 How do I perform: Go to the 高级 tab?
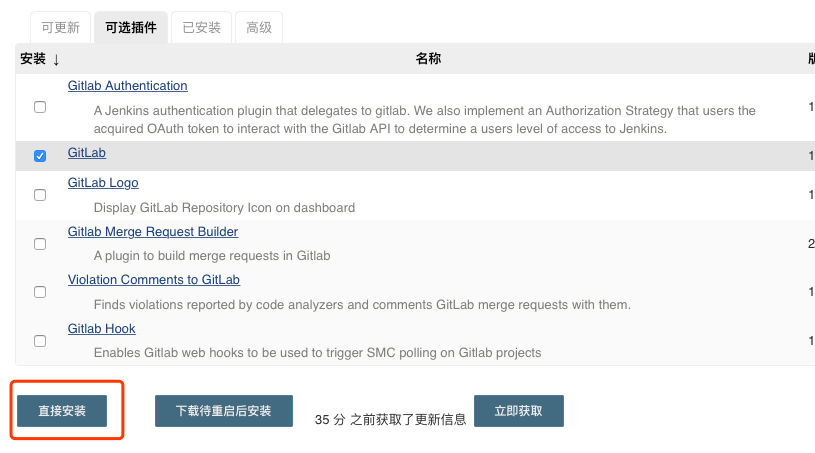pos(259,28)
